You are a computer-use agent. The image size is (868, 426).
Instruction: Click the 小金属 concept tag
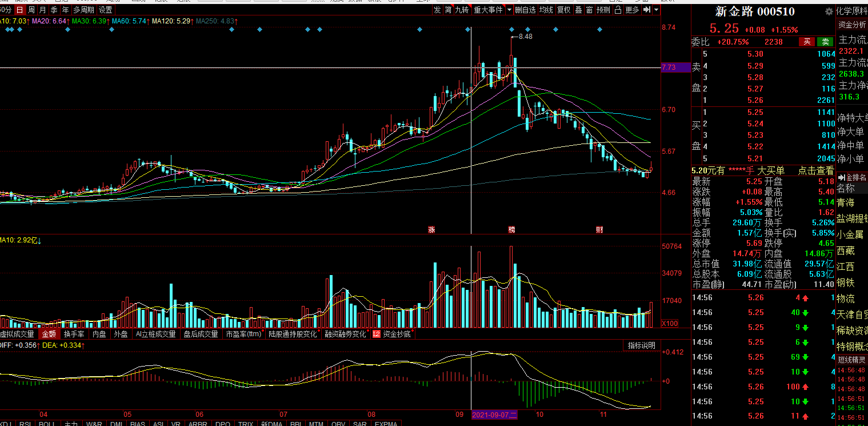pos(850,234)
